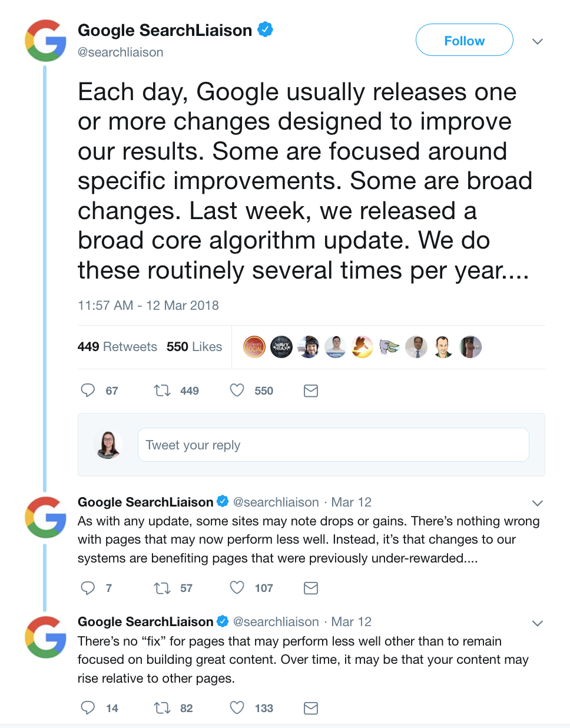Like the tweet with 107 likes
This screenshot has width=570, height=728.
(x=237, y=588)
